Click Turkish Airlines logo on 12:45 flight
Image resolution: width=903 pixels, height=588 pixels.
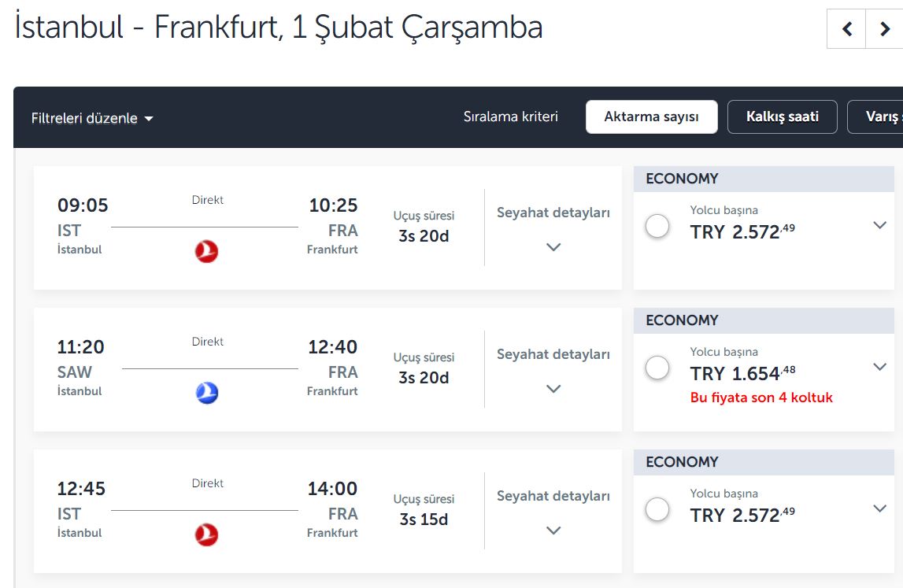coord(207,535)
